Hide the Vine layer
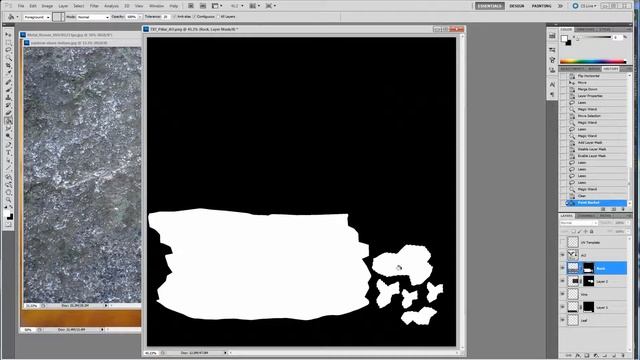 pyautogui.click(x=563, y=294)
